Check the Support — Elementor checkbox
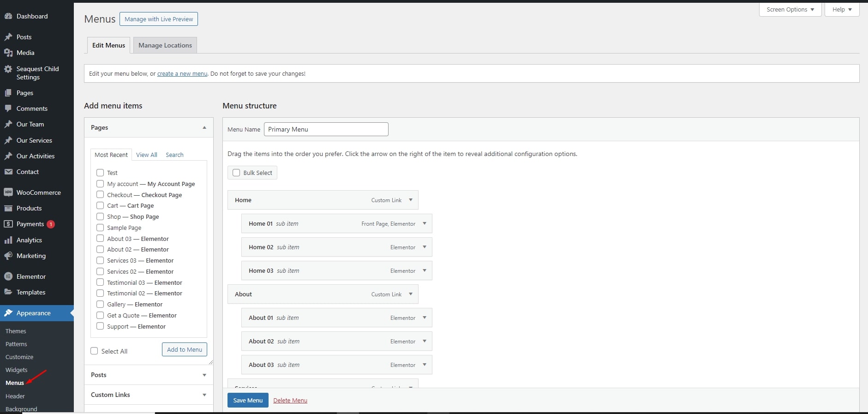This screenshot has height=414, width=868. (100, 326)
